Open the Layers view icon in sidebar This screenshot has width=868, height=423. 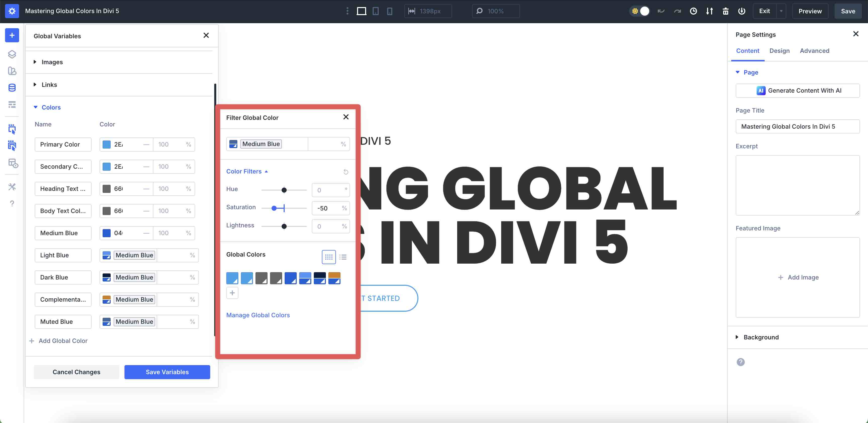click(x=12, y=54)
